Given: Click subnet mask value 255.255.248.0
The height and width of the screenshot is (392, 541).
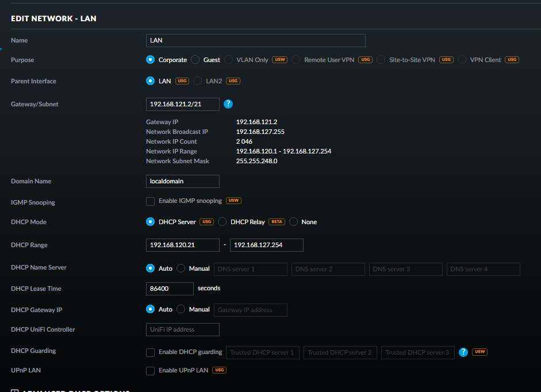Looking at the screenshot, I should tap(256, 161).
